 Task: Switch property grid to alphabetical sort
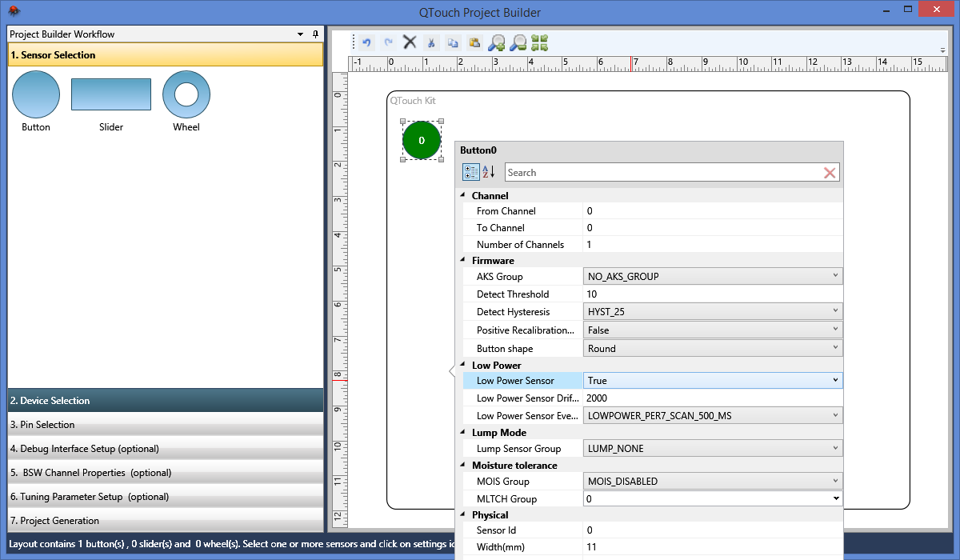[x=489, y=172]
